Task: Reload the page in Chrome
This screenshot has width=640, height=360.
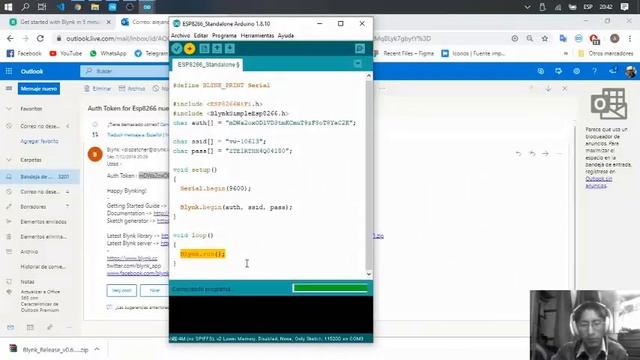Action: [40, 38]
